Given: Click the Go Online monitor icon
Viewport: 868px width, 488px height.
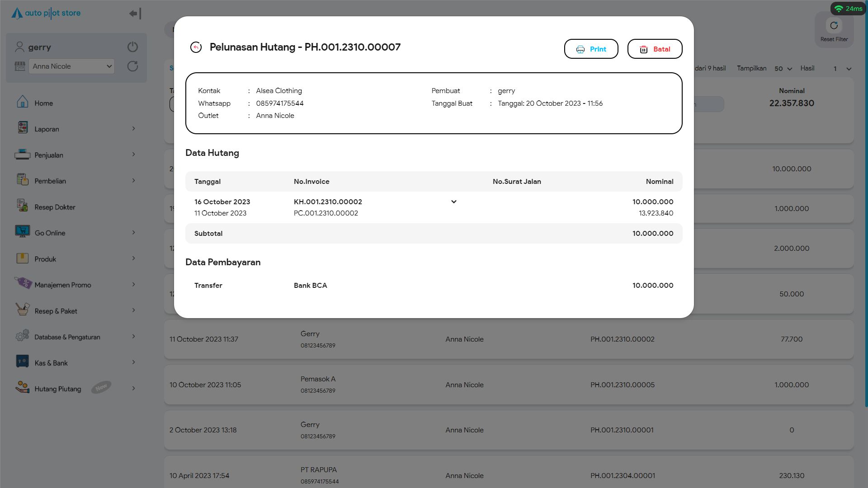Looking at the screenshot, I should [x=22, y=231].
